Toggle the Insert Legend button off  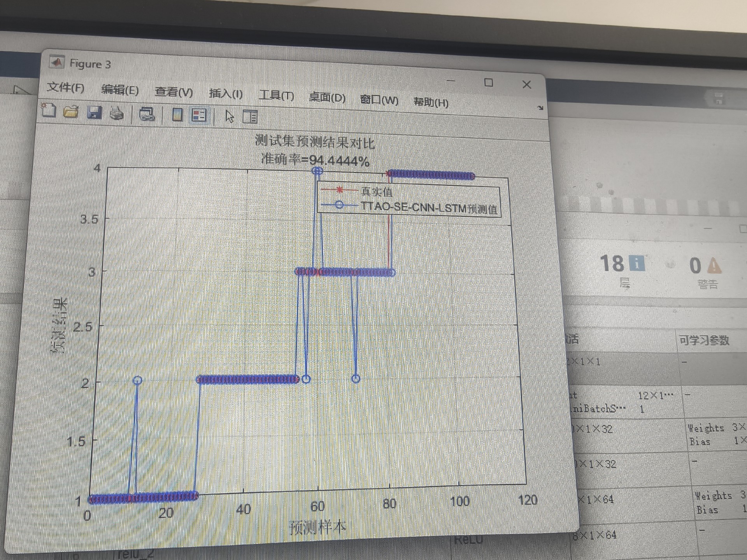pyautogui.click(x=199, y=115)
